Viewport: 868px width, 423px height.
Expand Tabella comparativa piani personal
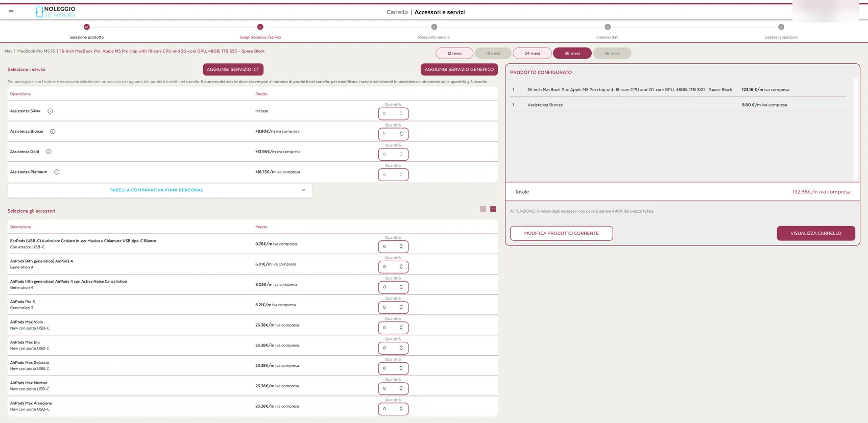coord(160,190)
